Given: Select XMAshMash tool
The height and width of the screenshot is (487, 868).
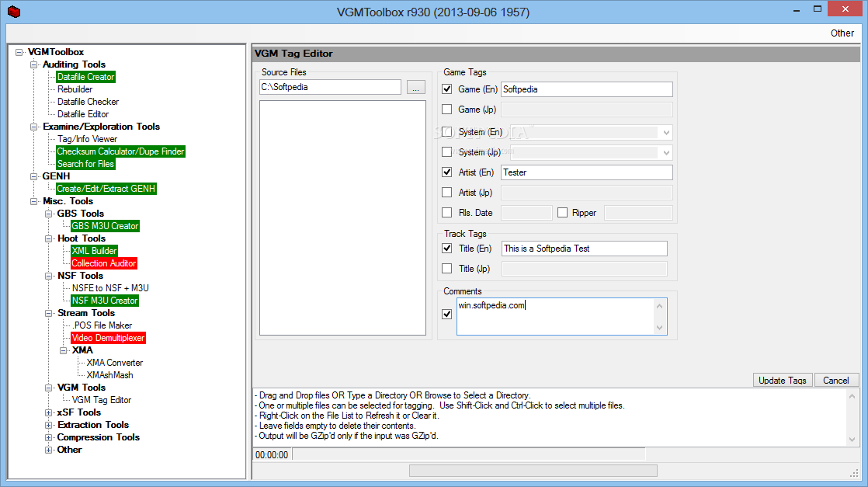Looking at the screenshot, I should [x=109, y=375].
